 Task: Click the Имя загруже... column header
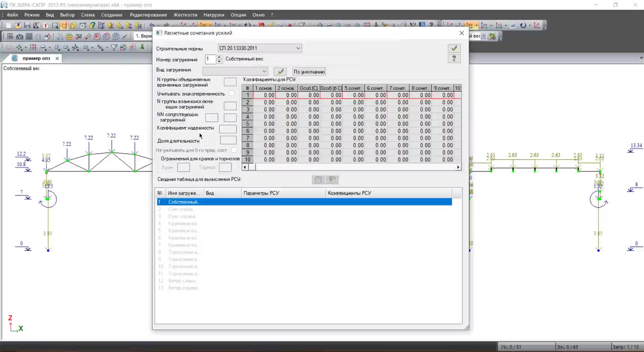click(x=184, y=193)
